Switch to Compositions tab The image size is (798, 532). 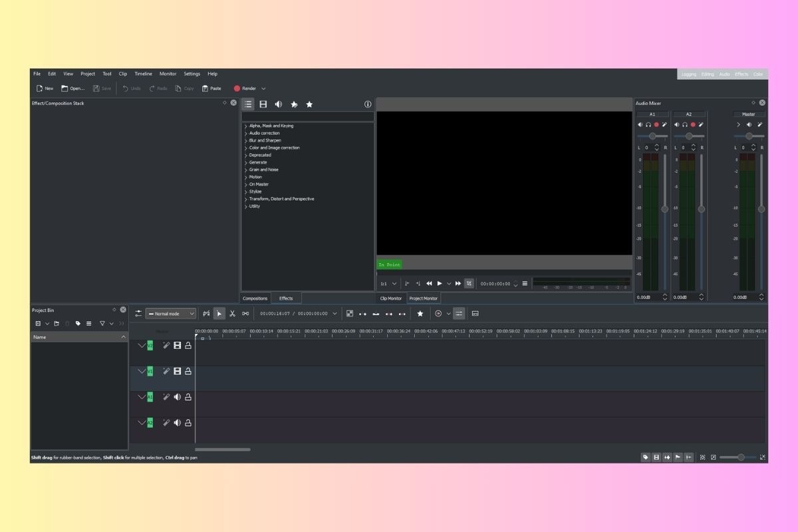255,299
